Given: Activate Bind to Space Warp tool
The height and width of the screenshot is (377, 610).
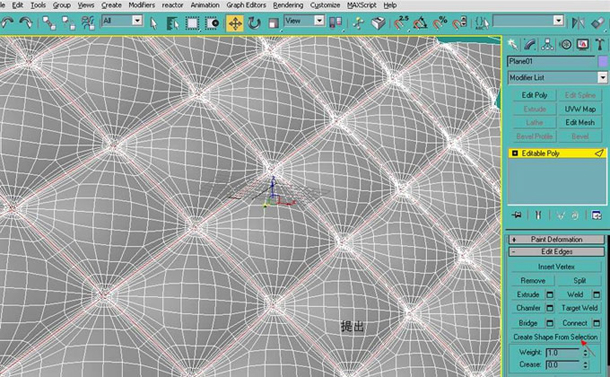Looking at the screenshot, I should (x=88, y=23).
